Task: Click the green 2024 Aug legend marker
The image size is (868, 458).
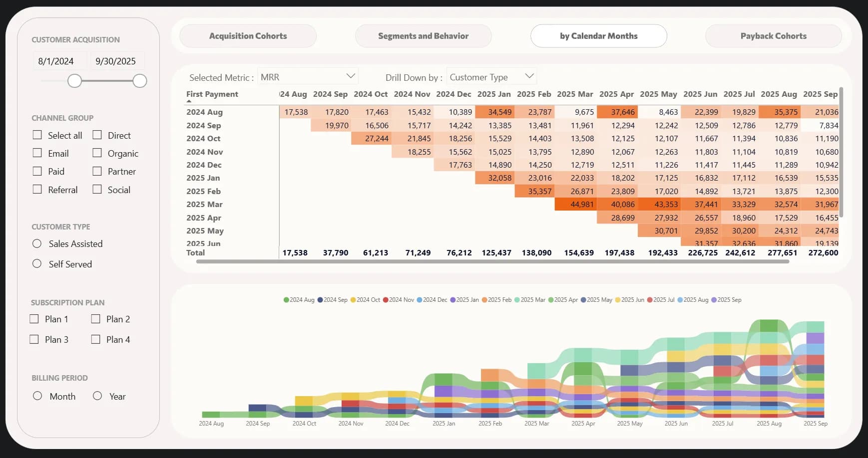Action: pos(286,300)
